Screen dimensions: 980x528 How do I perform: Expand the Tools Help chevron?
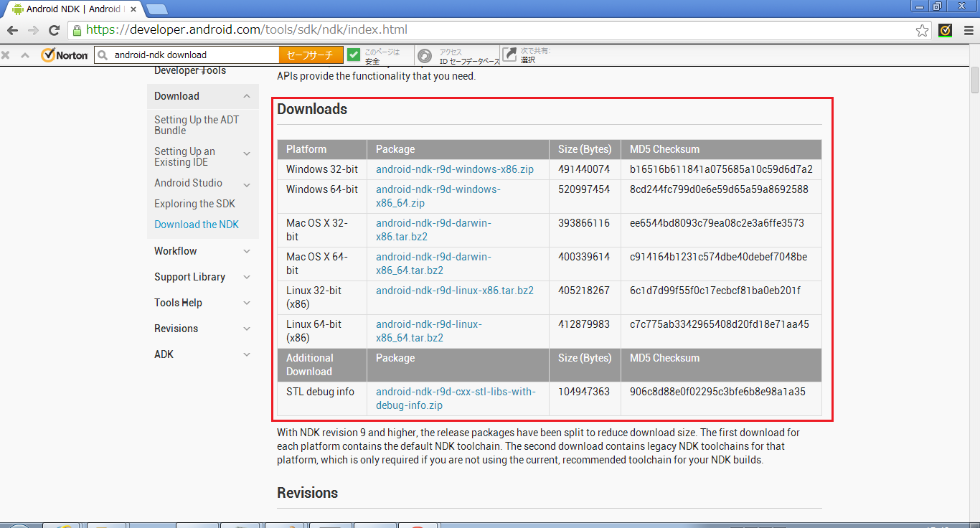tap(246, 303)
